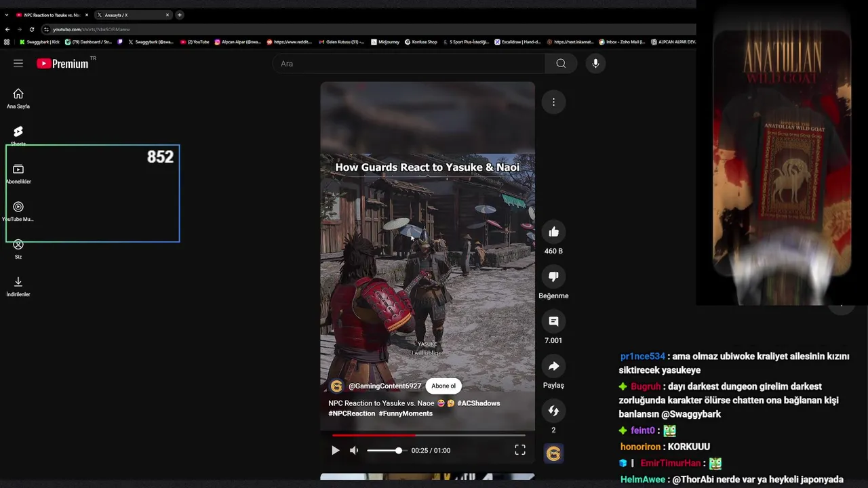Screen dimensions: 868x488
Task: Open the reddit bookmark
Action: coord(290,42)
